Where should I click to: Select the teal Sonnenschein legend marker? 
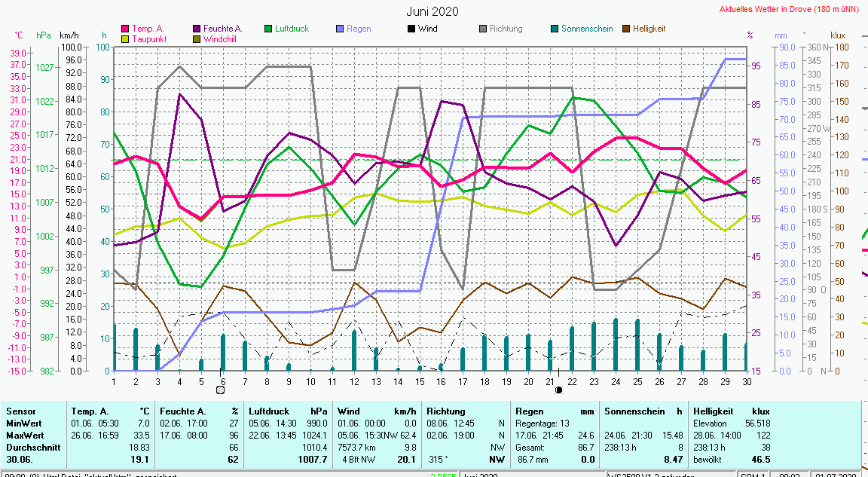[555, 29]
